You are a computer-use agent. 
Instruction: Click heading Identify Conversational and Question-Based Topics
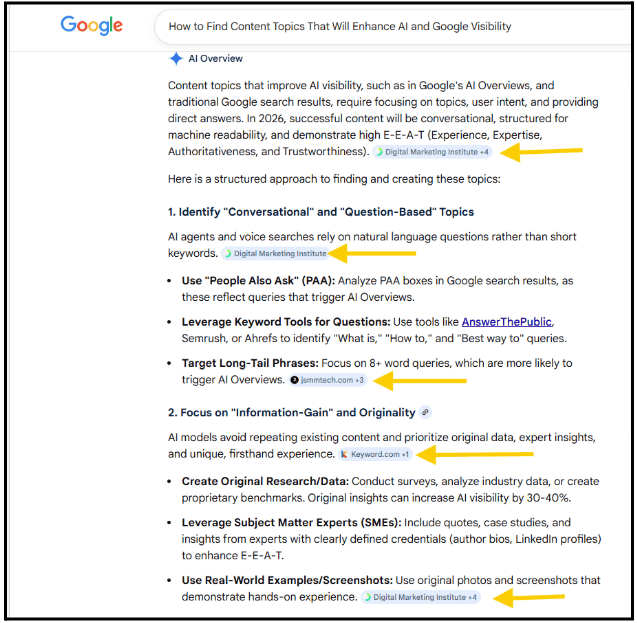(321, 212)
